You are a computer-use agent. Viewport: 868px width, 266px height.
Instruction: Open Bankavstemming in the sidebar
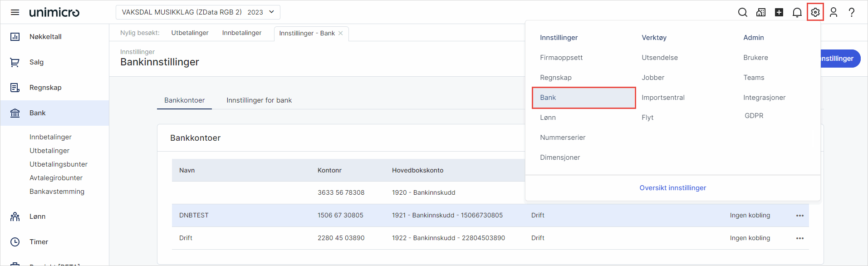click(x=57, y=192)
